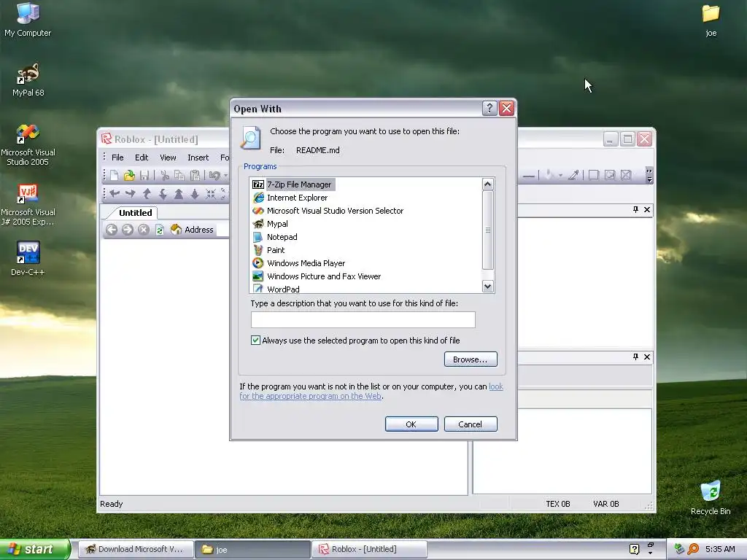The width and height of the screenshot is (747, 560).
Task: Click the Home icon beside Address in Roblox
Action: tap(176, 230)
